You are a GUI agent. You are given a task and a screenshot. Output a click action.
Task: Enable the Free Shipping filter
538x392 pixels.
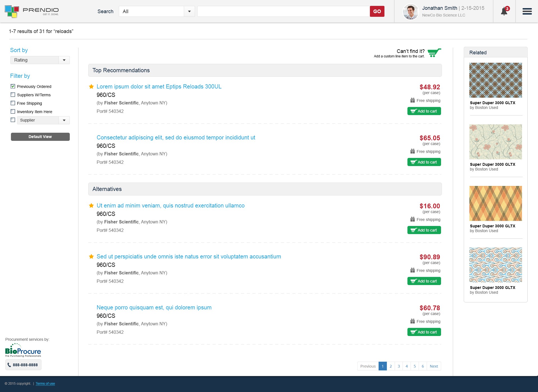pyautogui.click(x=13, y=103)
